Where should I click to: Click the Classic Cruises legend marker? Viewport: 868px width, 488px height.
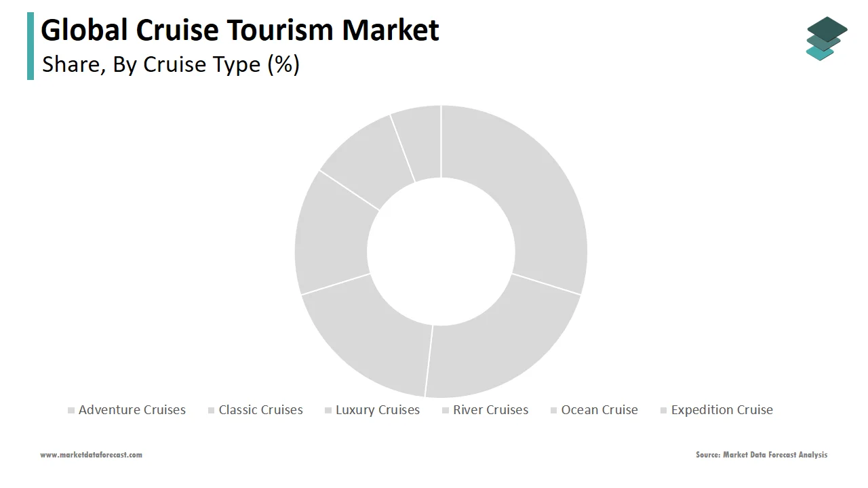[212, 411]
